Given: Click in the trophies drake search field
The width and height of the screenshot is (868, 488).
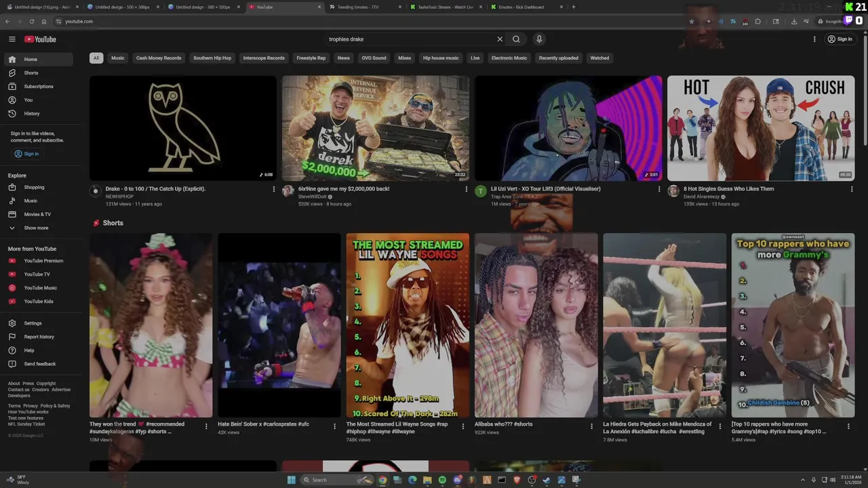Looking at the screenshot, I should [410, 39].
